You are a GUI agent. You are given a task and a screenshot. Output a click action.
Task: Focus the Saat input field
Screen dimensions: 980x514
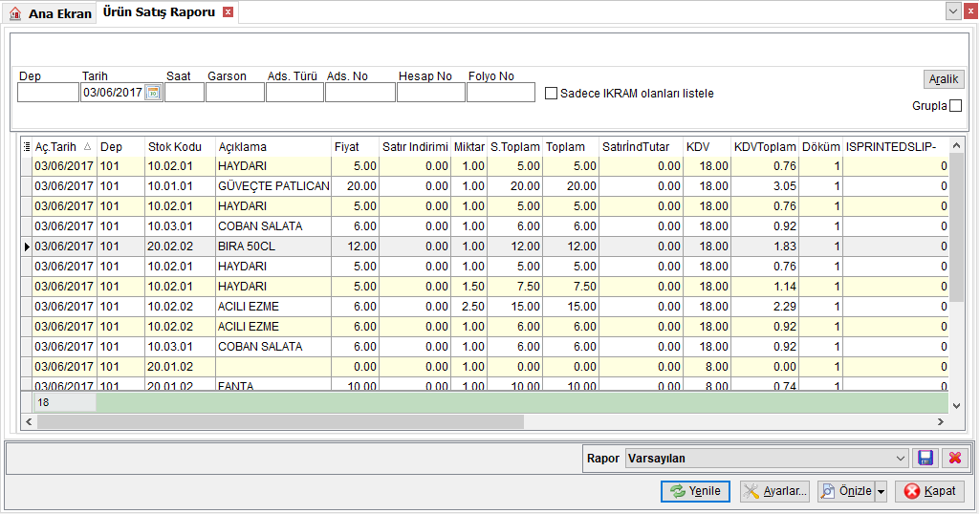click(x=185, y=93)
